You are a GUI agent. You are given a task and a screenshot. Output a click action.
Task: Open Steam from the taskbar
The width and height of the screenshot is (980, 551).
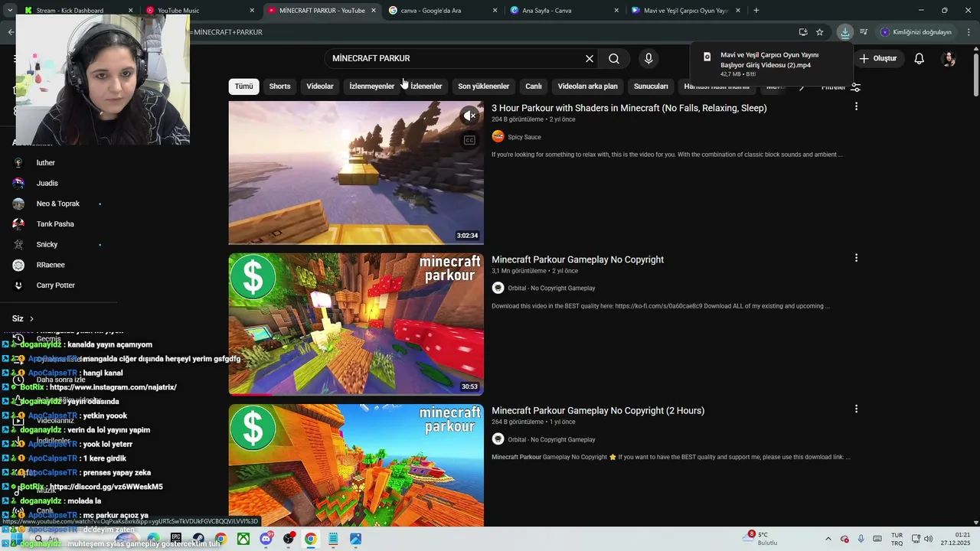198,539
